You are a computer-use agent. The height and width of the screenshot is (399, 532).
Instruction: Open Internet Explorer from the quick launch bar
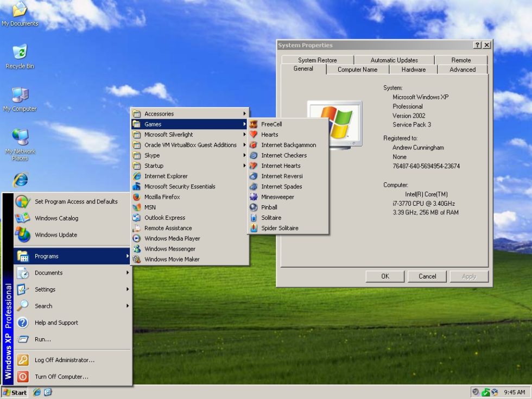click(36, 392)
